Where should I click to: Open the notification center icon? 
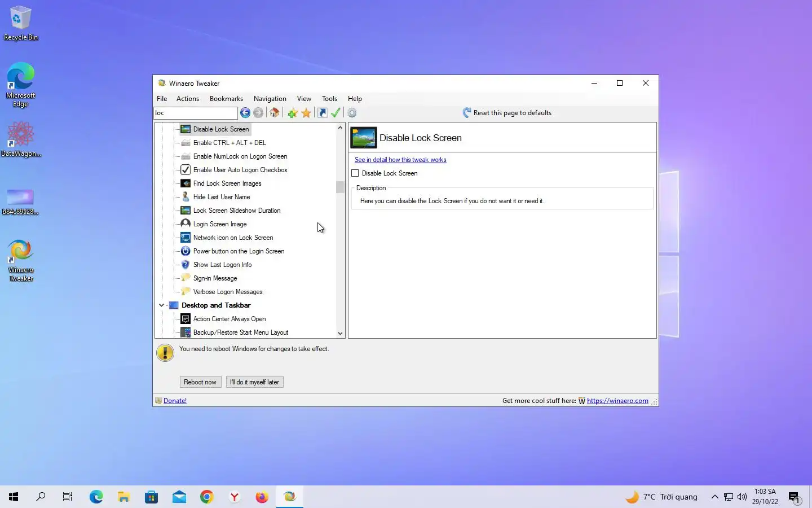tap(795, 497)
